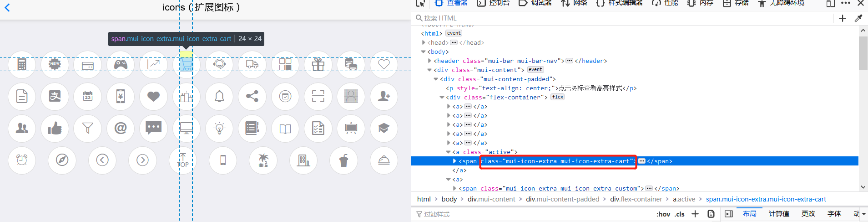Click the compass icon
Image resolution: width=868 pixels, height=222 pixels.
[x=62, y=160]
